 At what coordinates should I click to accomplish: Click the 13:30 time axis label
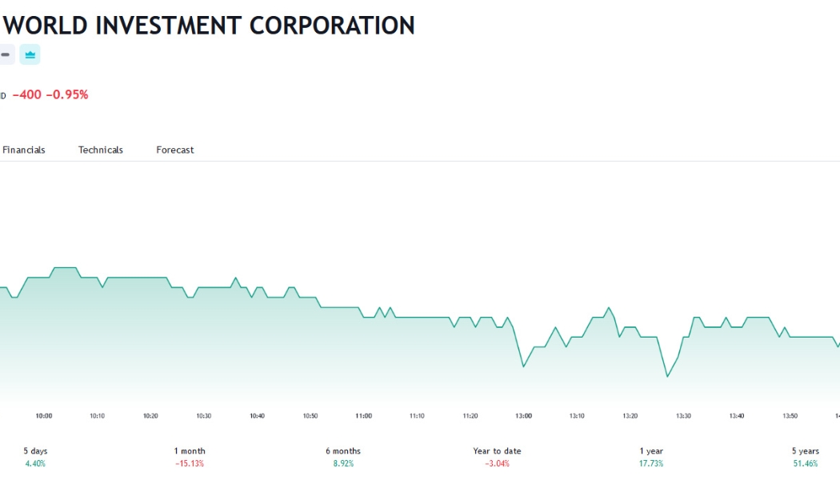coord(683,416)
